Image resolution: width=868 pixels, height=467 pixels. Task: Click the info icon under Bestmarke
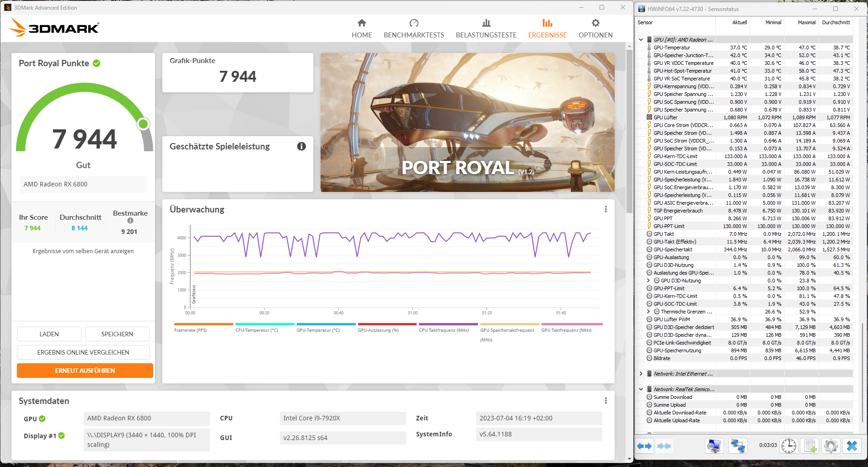[130, 221]
